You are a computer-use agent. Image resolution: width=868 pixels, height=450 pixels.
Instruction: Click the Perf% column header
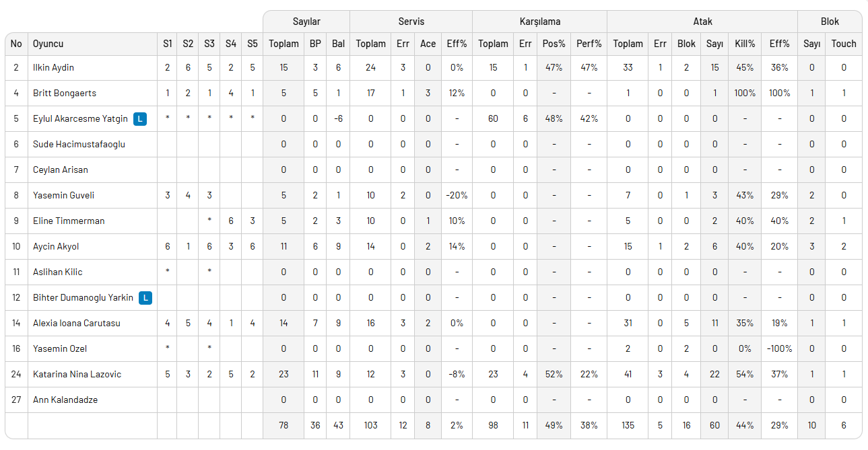[589, 44]
